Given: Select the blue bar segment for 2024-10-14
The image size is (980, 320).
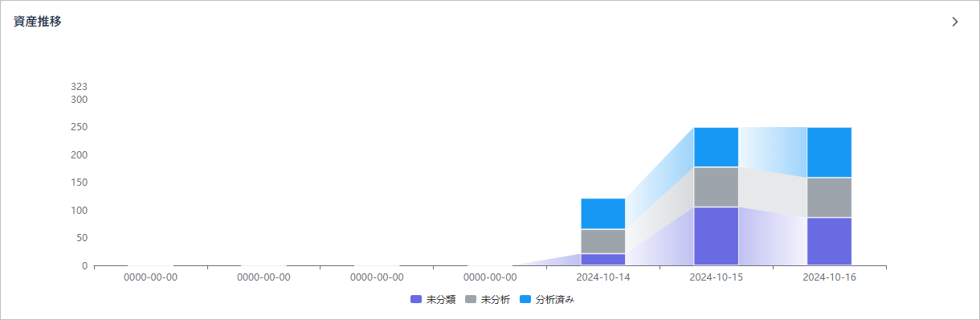Looking at the screenshot, I should point(603,214).
